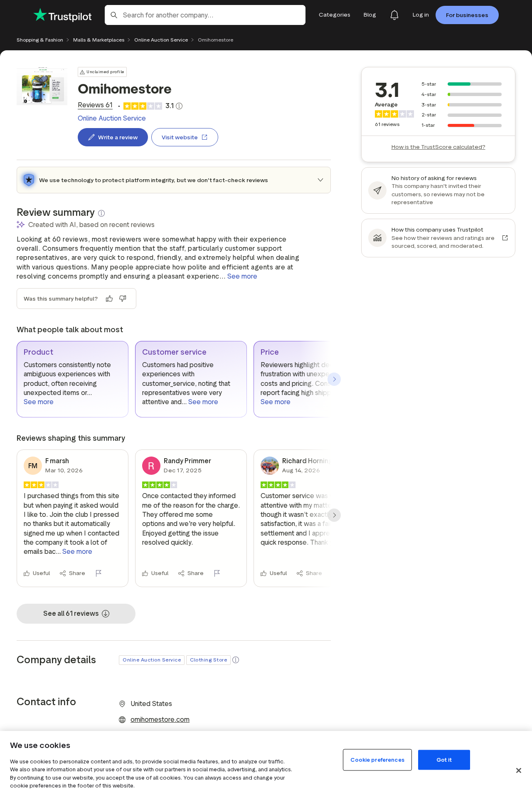The width and height of the screenshot is (532, 790).
Task: Click Randy Primmer's R avatar
Action: coord(151,466)
